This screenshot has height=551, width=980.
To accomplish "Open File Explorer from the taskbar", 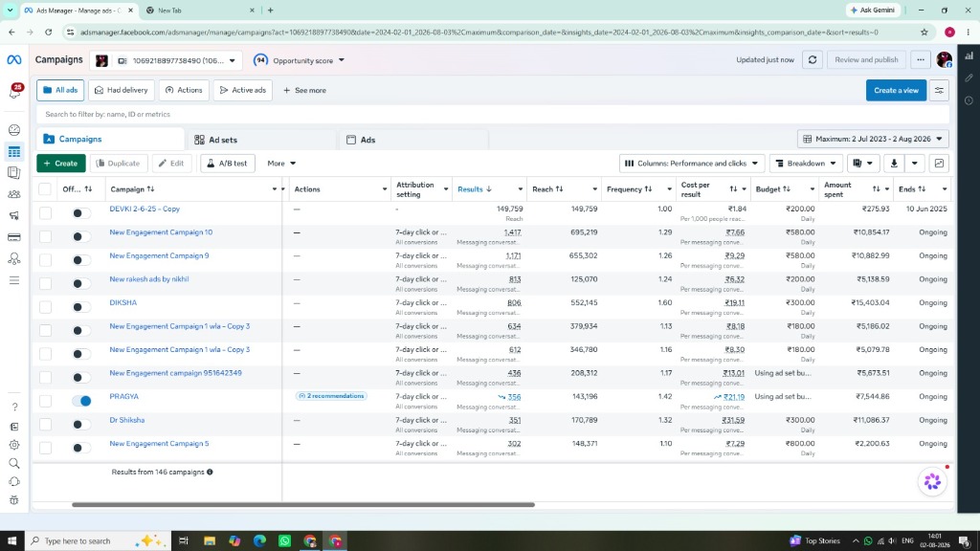I will [210, 541].
